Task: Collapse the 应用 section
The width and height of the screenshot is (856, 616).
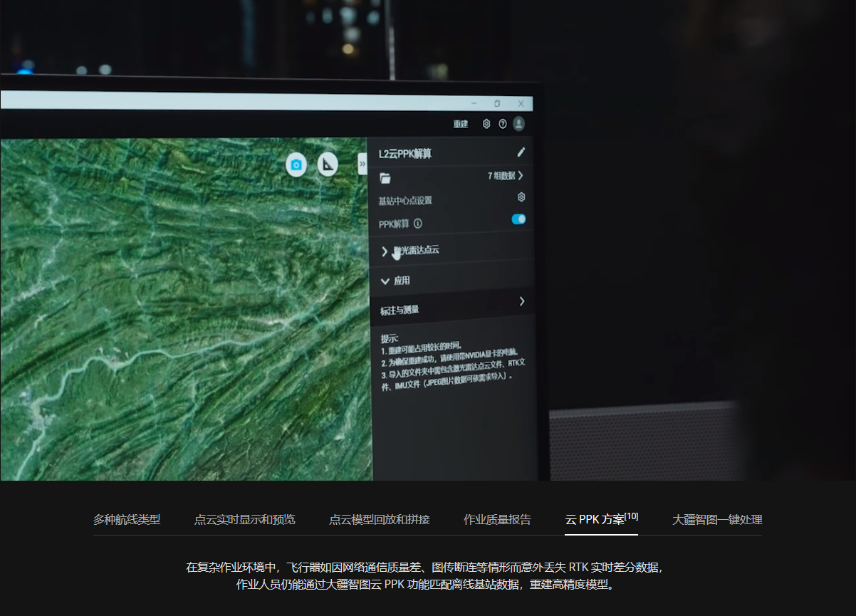Action: coord(385,281)
